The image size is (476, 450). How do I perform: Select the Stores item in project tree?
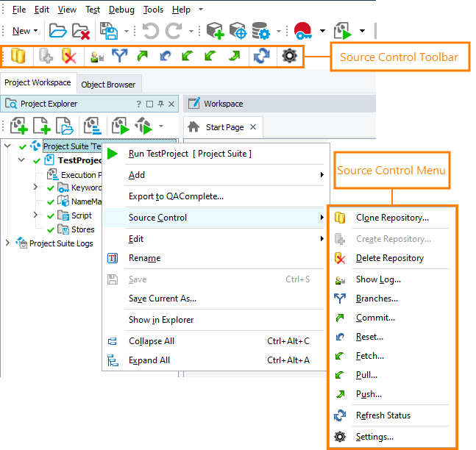point(82,229)
